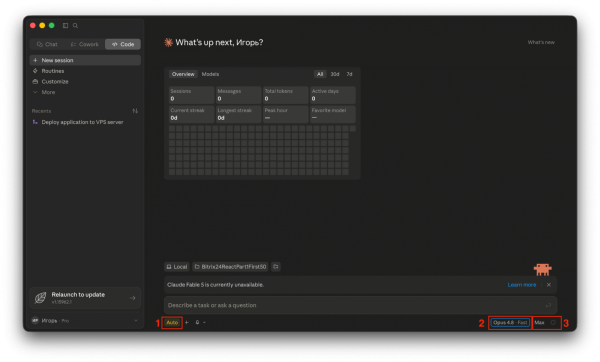Click the Total tokens stat card
The image size is (600, 362).
coord(285,95)
